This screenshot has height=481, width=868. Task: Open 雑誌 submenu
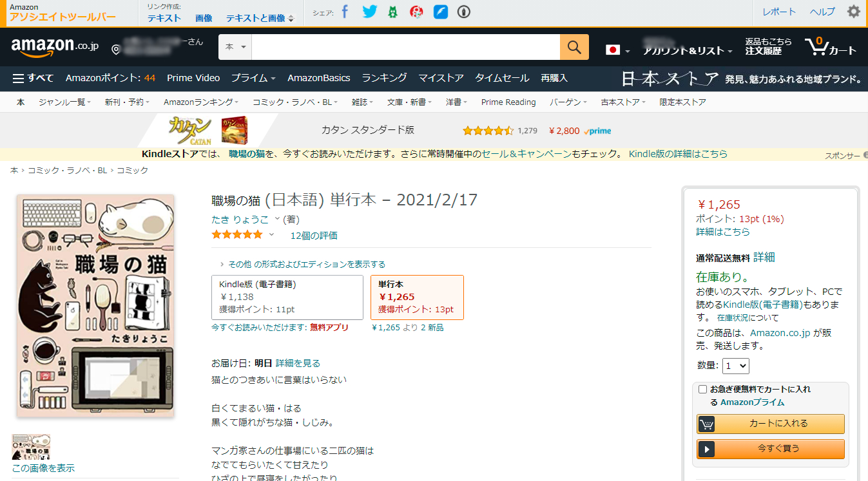(x=362, y=102)
